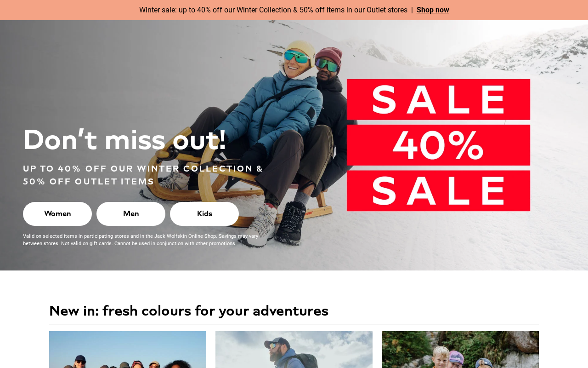Click the top red SALE block
The height and width of the screenshot is (368, 588).
click(438, 99)
